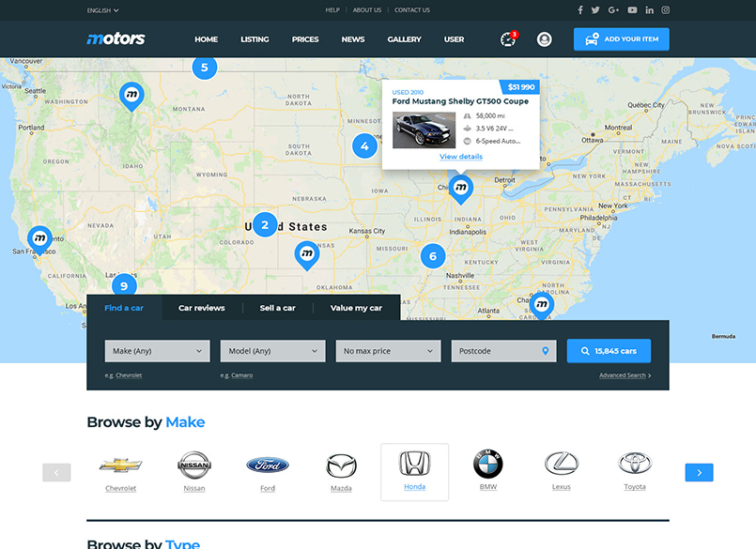Open the Twitter social icon

pyautogui.click(x=595, y=10)
